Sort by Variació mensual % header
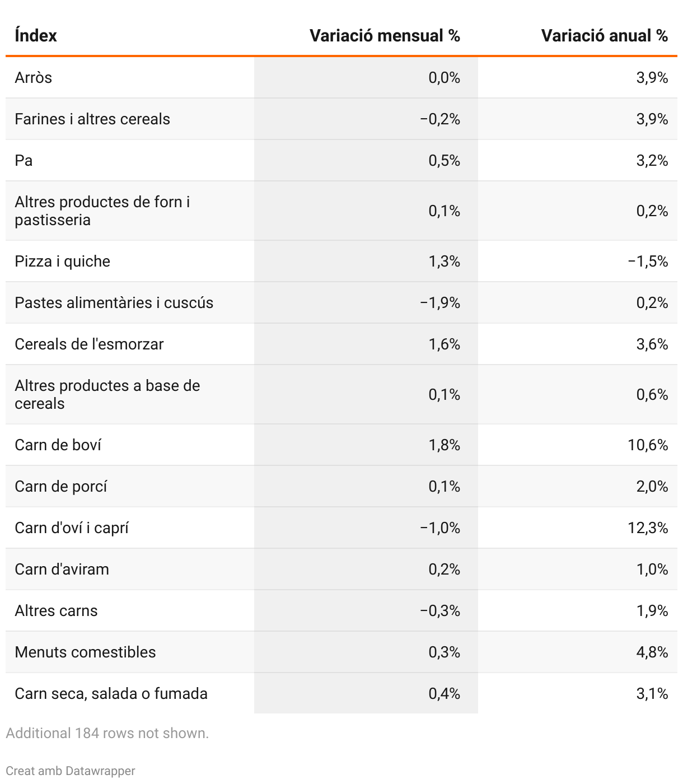The height and width of the screenshot is (784, 683). coord(385,36)
